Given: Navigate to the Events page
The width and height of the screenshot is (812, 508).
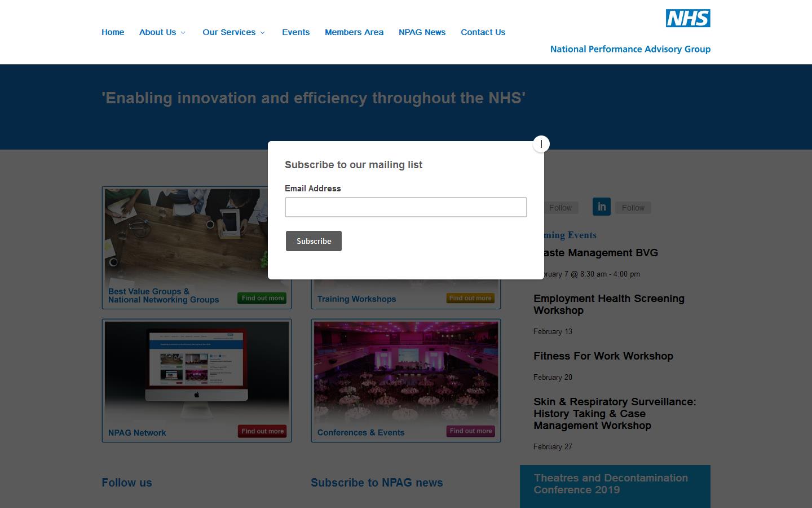Looking at the screenshot, I should point(295,32).
